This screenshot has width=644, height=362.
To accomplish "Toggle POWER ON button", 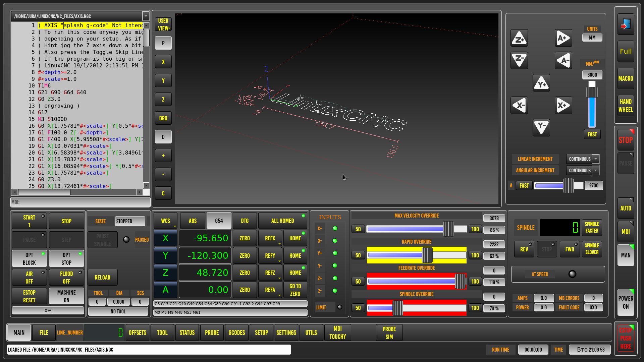I will pos(626,302).
